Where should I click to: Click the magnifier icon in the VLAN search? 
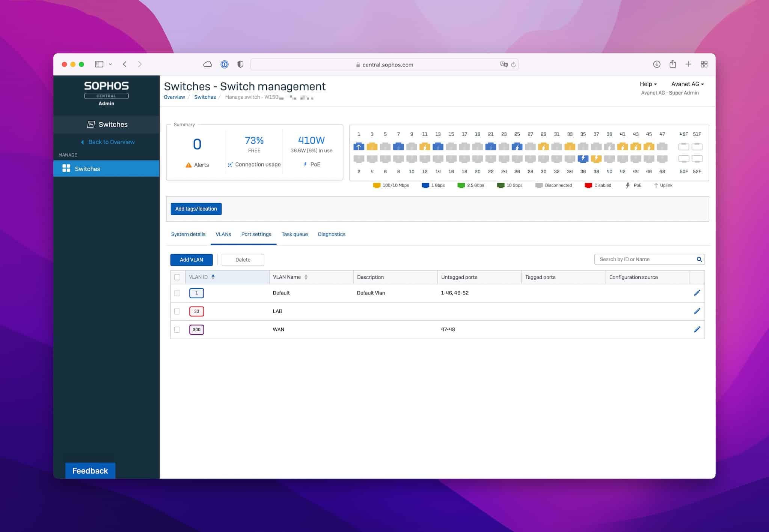click(x=699, y=259)
